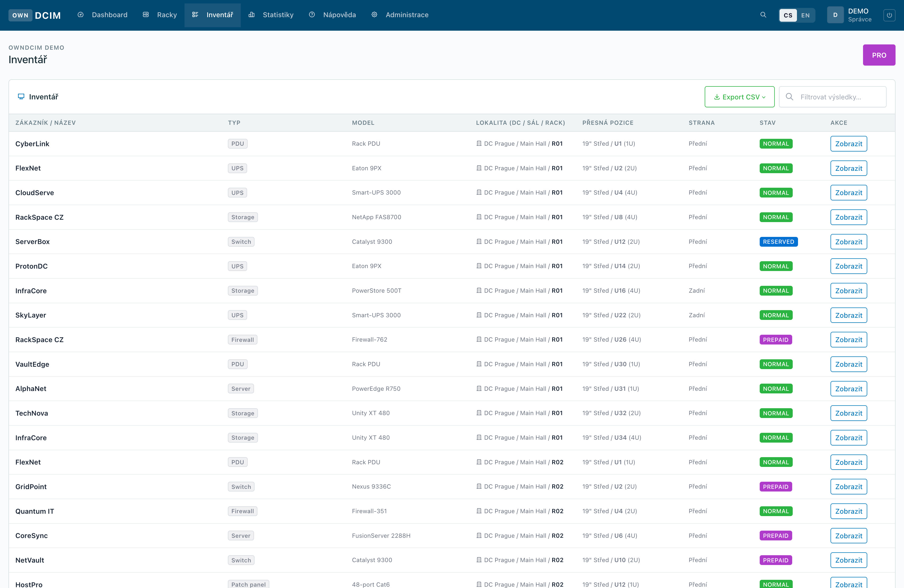View the CoreSync FusionServer entry
The image size is (904, 588).
[848, 536]
